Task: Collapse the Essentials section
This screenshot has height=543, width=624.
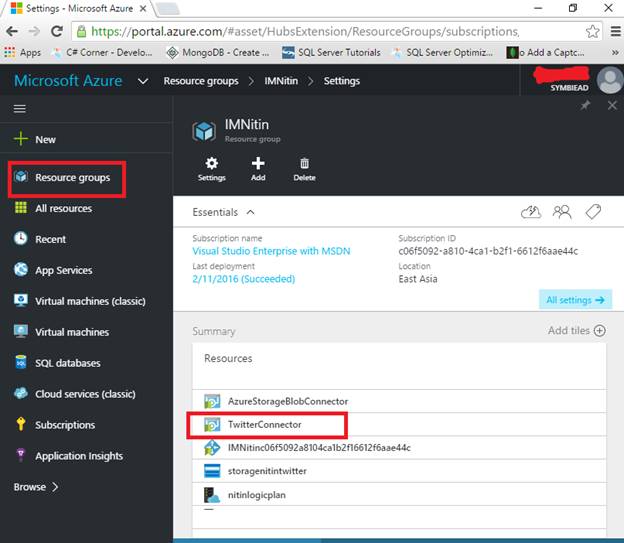Action: click(250, 212)
